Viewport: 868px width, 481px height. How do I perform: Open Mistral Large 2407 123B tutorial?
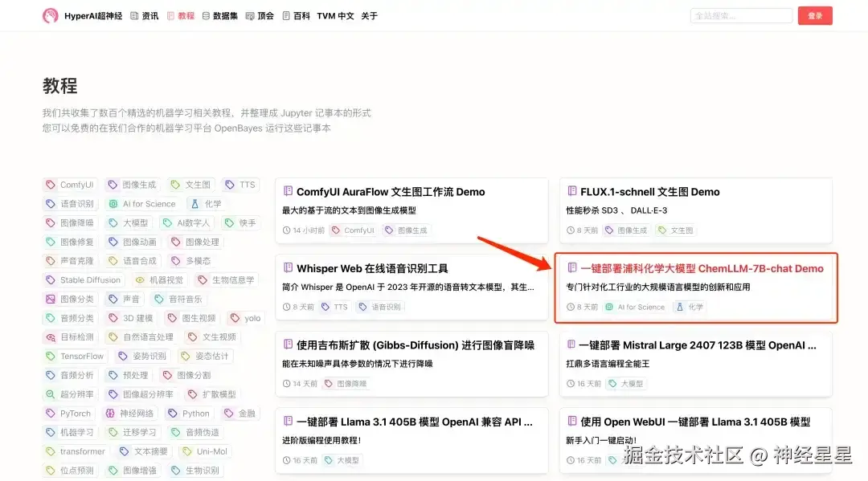point(698,345)
